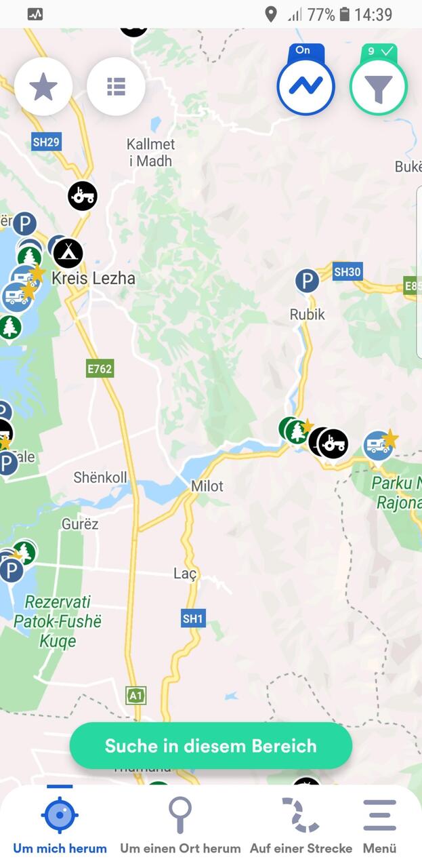Image resolution: width=422 pixels, height=868 pixels.
Task: Open favorites with the star button
Action: pyautogui.click(x=43, y=87)
